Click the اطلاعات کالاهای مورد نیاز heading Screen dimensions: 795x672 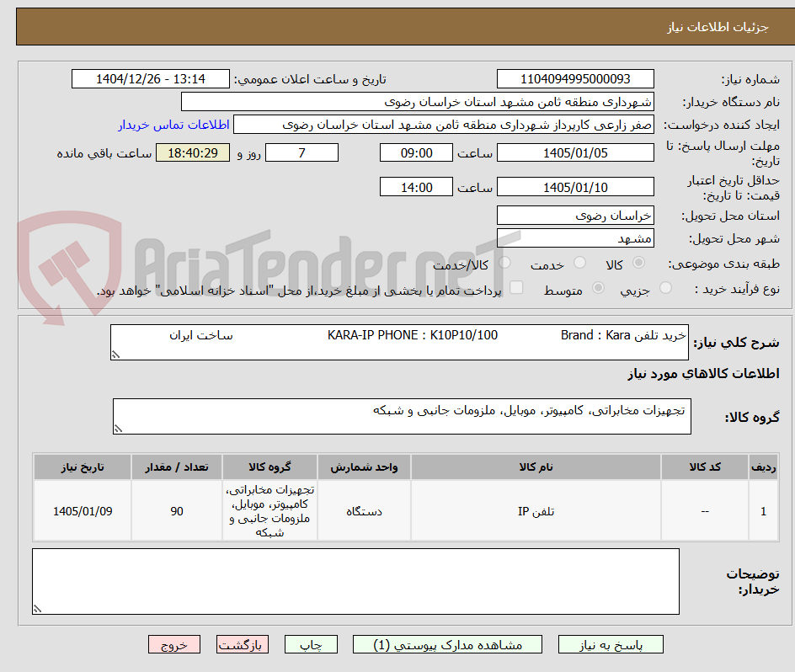(x=703, y=374)
